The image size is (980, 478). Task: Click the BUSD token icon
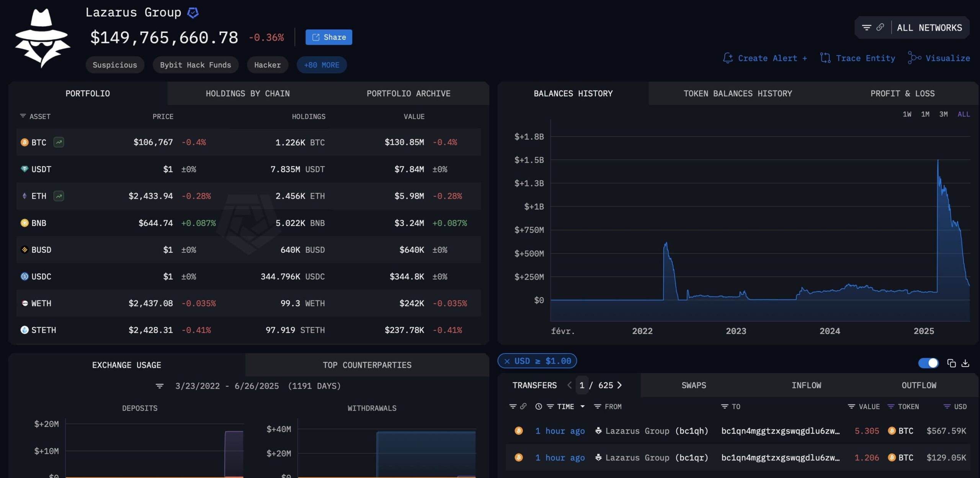pyautogui.click(x=24, y=249)
